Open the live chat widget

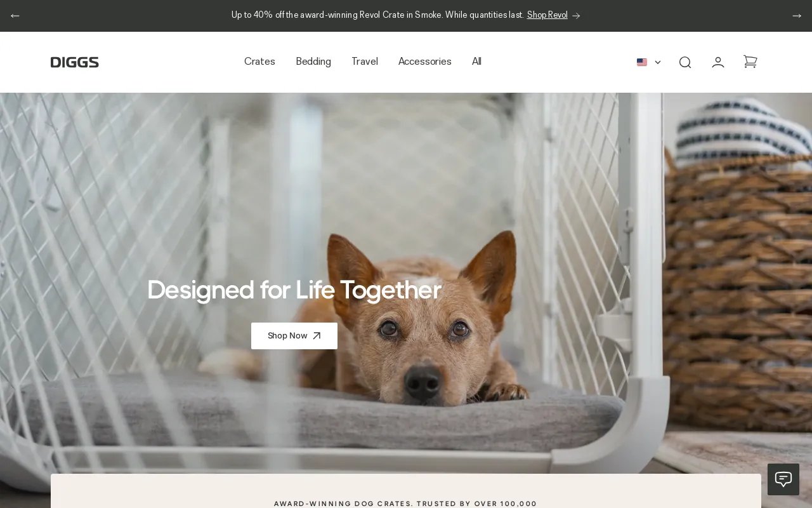(x=783, y=479)
